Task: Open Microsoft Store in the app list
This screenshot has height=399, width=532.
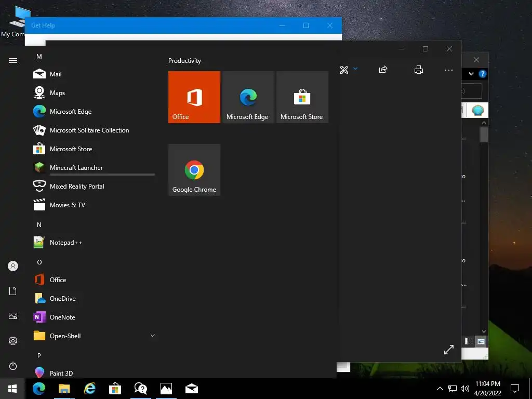Action: [94, 149]
